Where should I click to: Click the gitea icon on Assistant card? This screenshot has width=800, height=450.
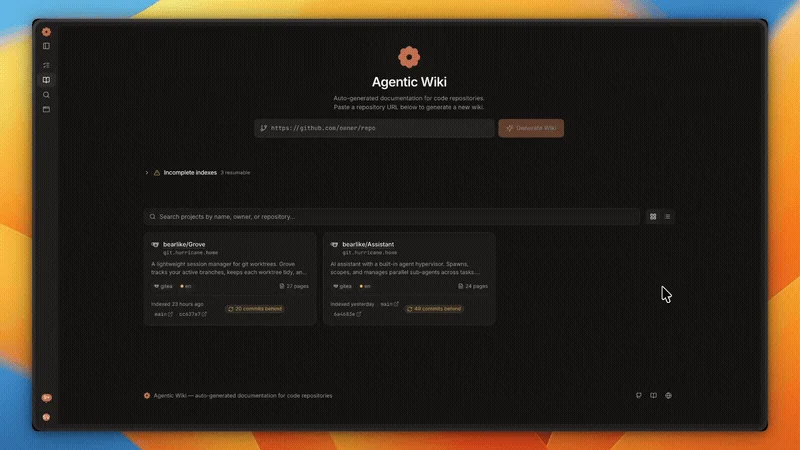(x=334, y=245)
